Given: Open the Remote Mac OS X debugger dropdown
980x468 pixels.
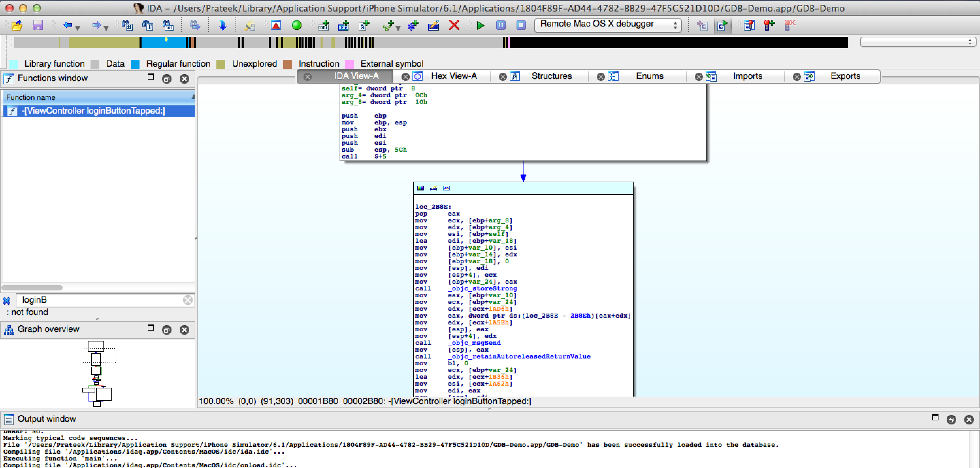Looking at the screenshot, I should point(607,25).
